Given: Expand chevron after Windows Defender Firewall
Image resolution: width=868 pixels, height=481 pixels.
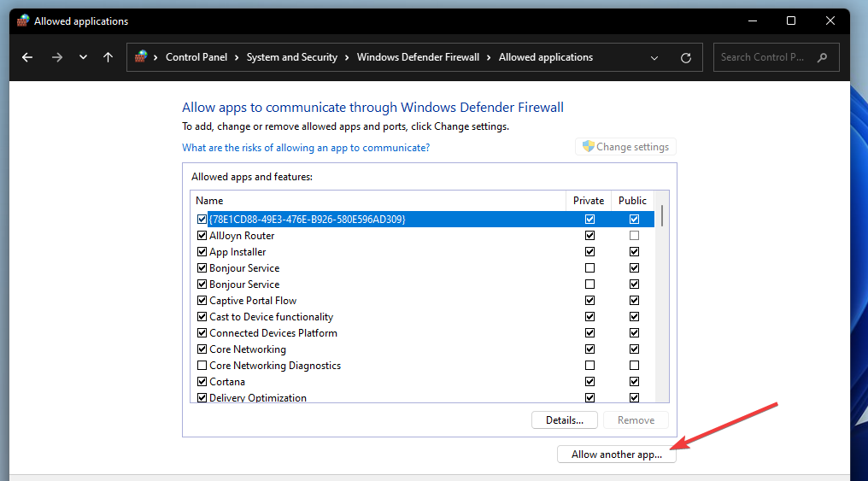Looking at the screenshot, I should [x=489, y=57].
